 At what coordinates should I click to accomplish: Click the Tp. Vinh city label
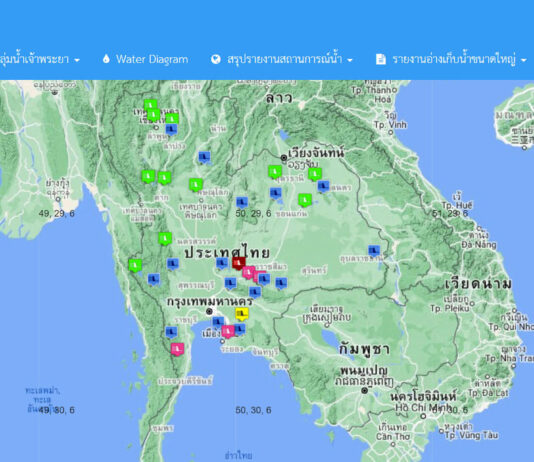pyautogui.click(x=390, y=125)
